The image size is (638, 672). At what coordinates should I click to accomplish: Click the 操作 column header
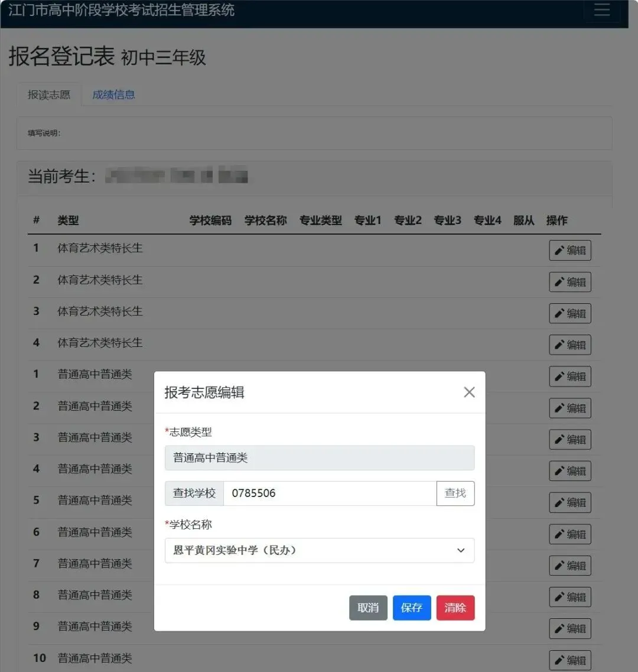click(x=556, y=220)
